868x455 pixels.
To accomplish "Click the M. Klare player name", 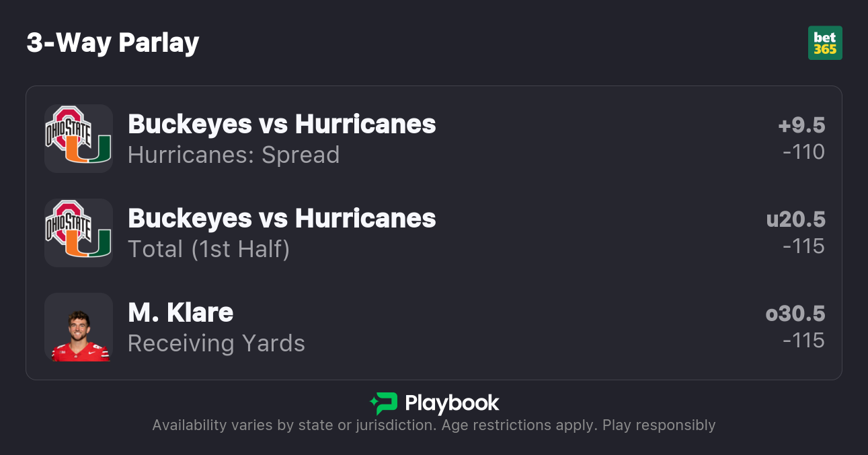I will point(180,312).
